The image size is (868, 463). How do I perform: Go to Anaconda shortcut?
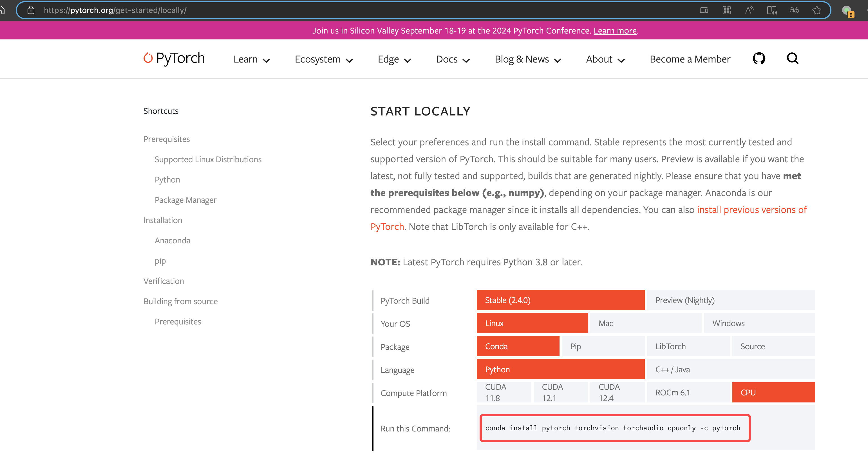(172, 240)
